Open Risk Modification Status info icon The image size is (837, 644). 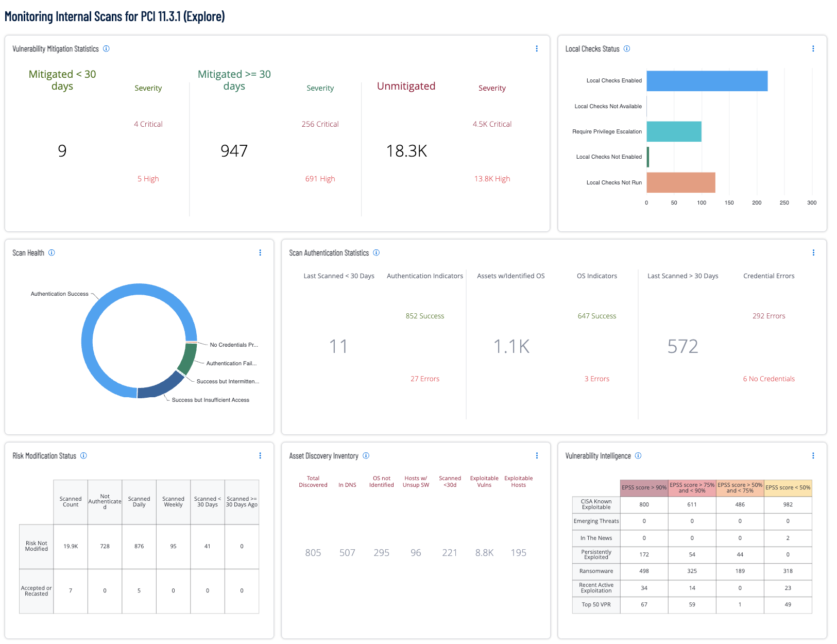(83, 456)
